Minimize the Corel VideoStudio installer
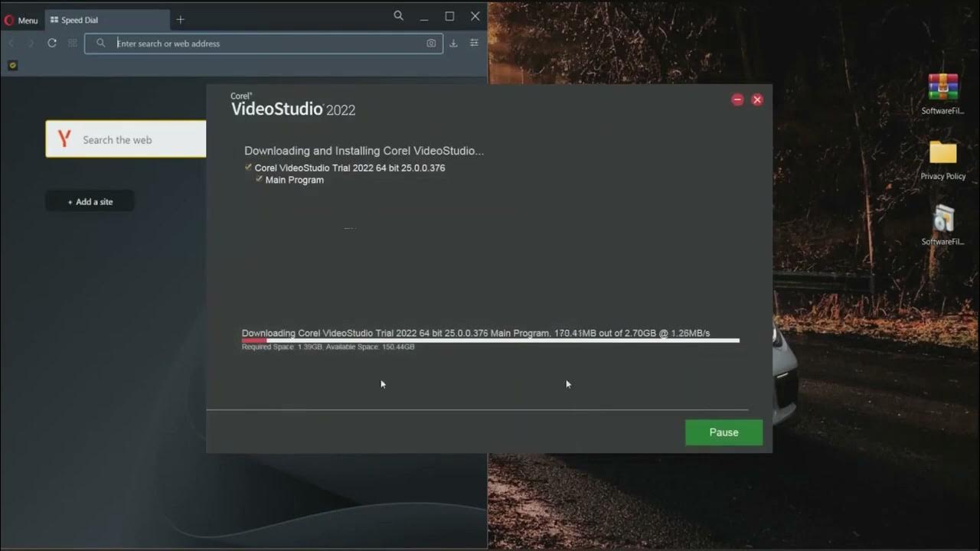Image resolution: width=980 pixels, height=551 pixels. click(x=737, y=99)
